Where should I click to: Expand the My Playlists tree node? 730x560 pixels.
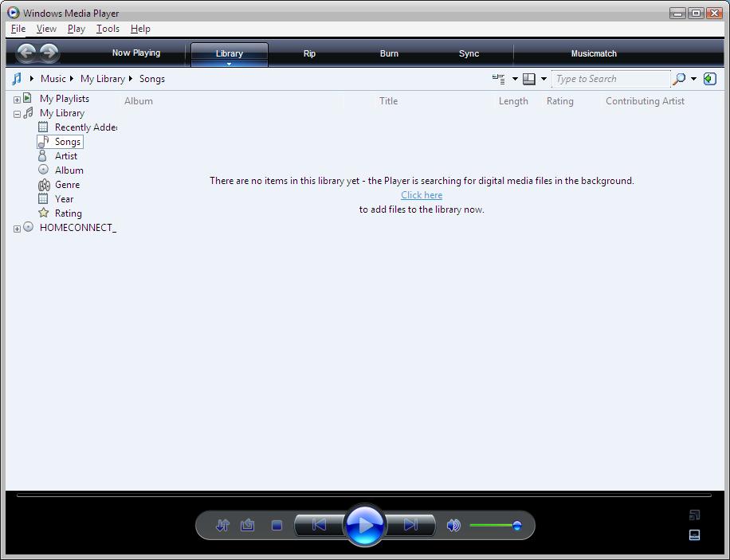tap(17, 100)
